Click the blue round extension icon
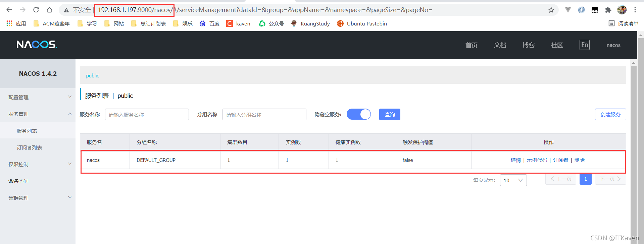The height and width of the screenshot is (244, 644). pyautogui.click(x=581, y=10)
